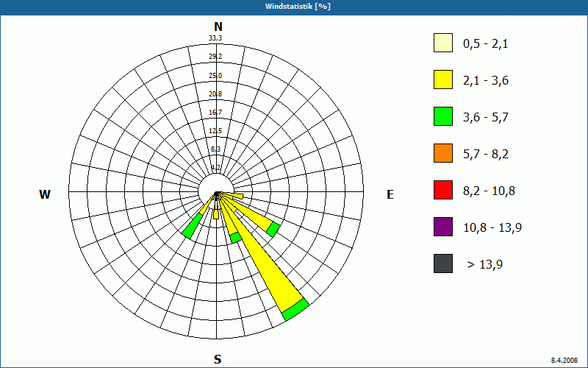Click the 25,0 ring scale value
The image size is (588, 368).
(x=215, y=76)
